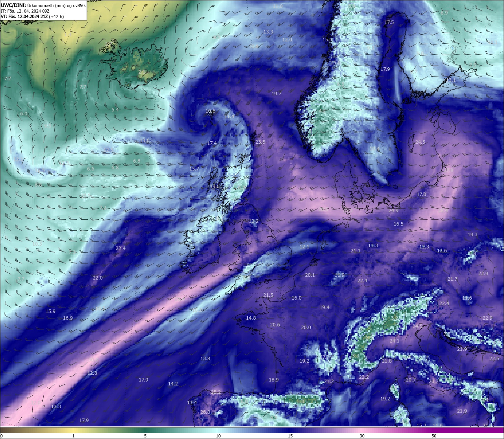Click the 23.5 value on the map
Screen dimensions: 504x439
[260, 142]
